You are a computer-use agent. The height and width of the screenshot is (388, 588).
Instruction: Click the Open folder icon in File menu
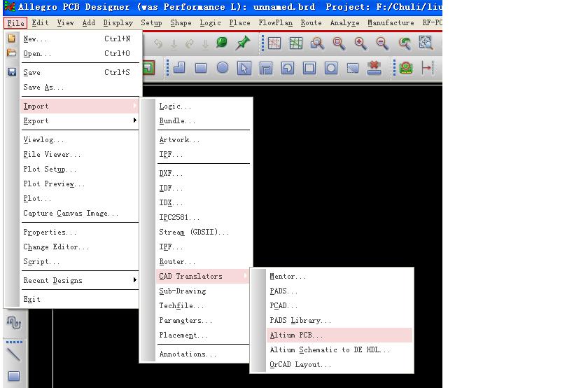[12, 53]
